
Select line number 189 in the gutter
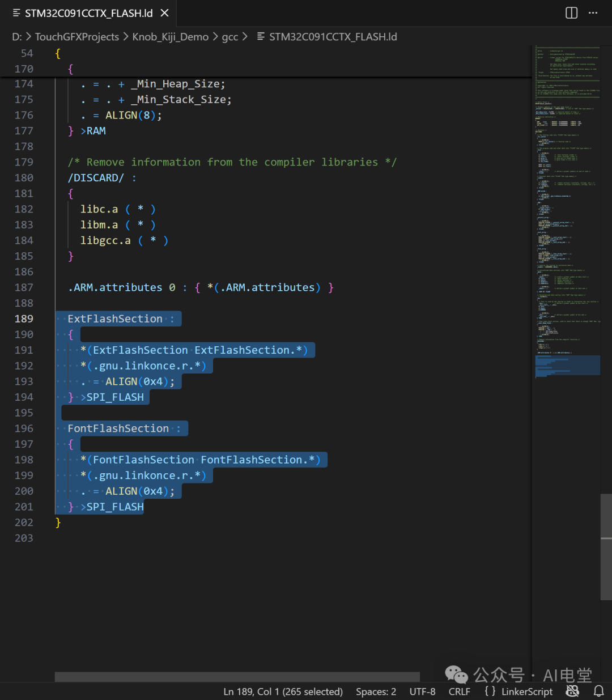(24, 319)
